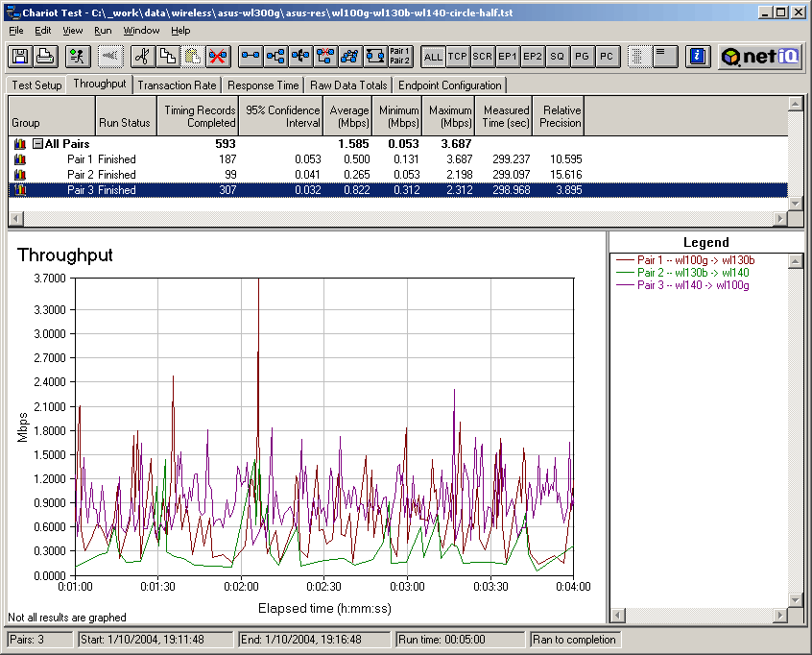
Task: Select the Pair 1 legend entry
Action: (696, 260)
